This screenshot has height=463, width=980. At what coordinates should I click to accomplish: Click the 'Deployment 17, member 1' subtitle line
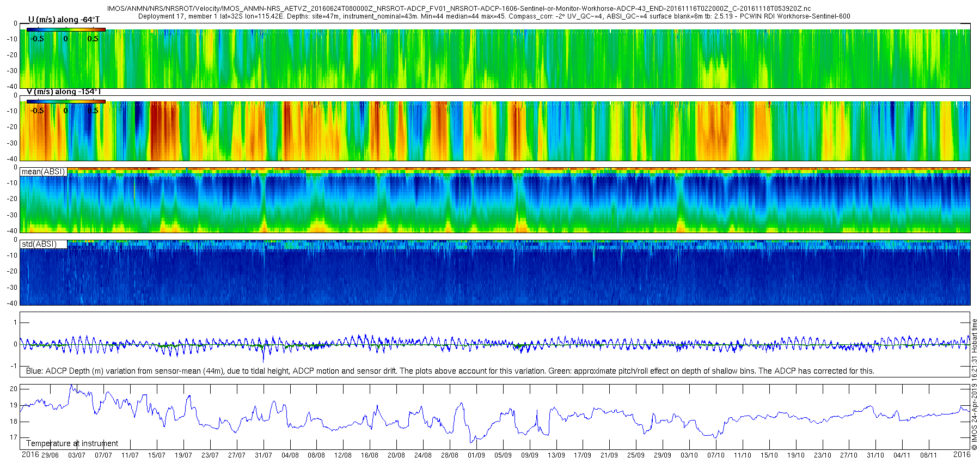tap(494, 16)
